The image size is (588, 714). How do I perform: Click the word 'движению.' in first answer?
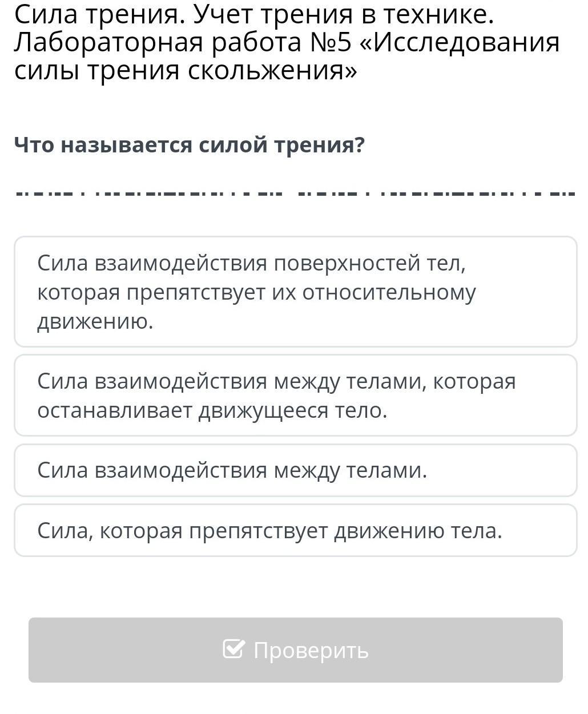[95, 322]
